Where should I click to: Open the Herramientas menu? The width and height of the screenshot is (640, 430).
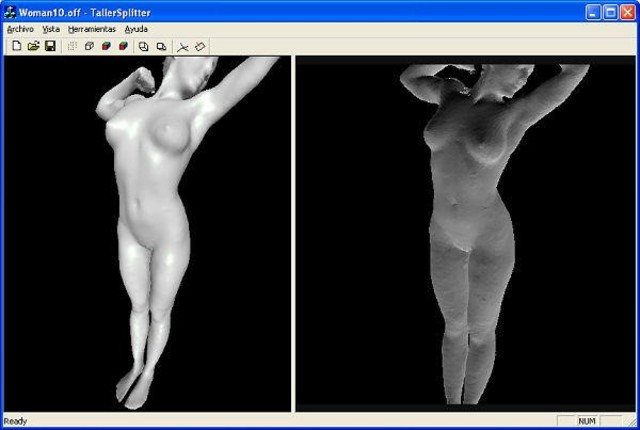92,29
